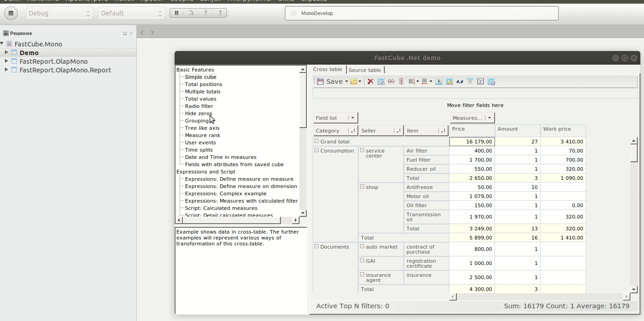This screenshot has width=644, height=321.
Task: Click the column width icon
Action: [x=424, y=82]
